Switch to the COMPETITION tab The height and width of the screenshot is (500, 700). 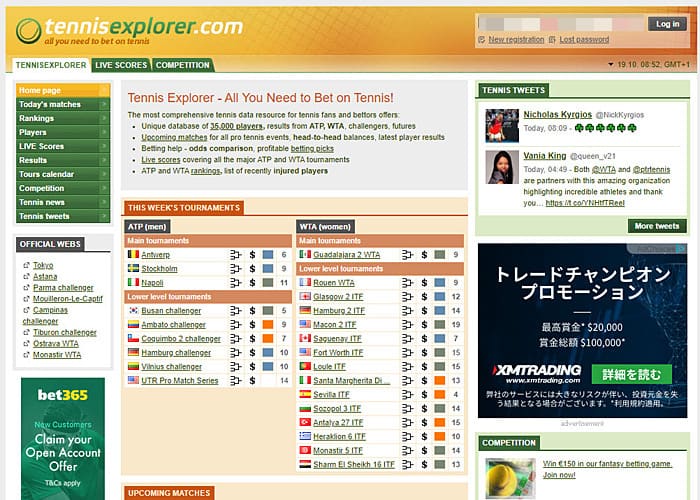[x=183, y=65]
